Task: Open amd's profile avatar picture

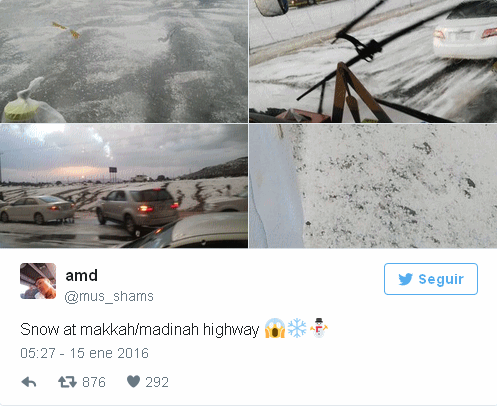Action: coord(38,281)
